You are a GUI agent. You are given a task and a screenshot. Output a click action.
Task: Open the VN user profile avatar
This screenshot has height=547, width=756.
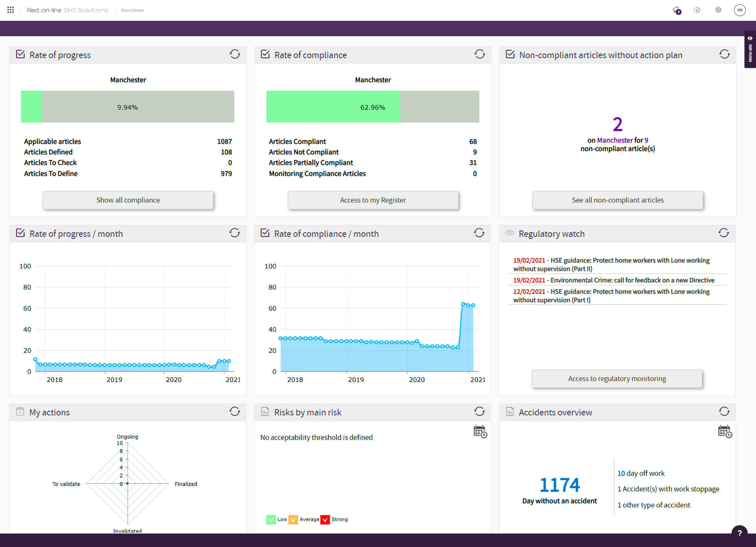739,10
